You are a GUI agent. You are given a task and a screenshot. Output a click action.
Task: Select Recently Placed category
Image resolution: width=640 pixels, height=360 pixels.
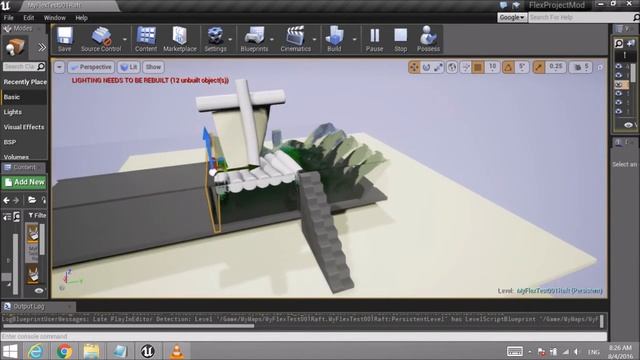pos(24,82)
